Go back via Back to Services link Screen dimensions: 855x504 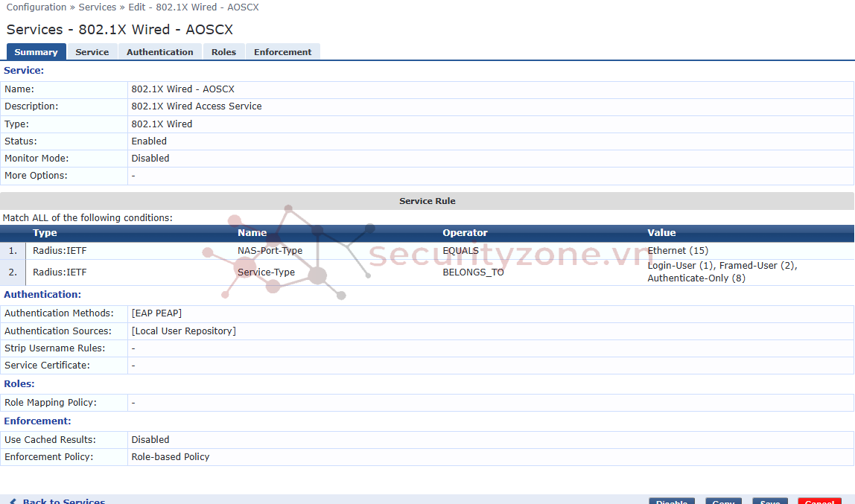63,502
